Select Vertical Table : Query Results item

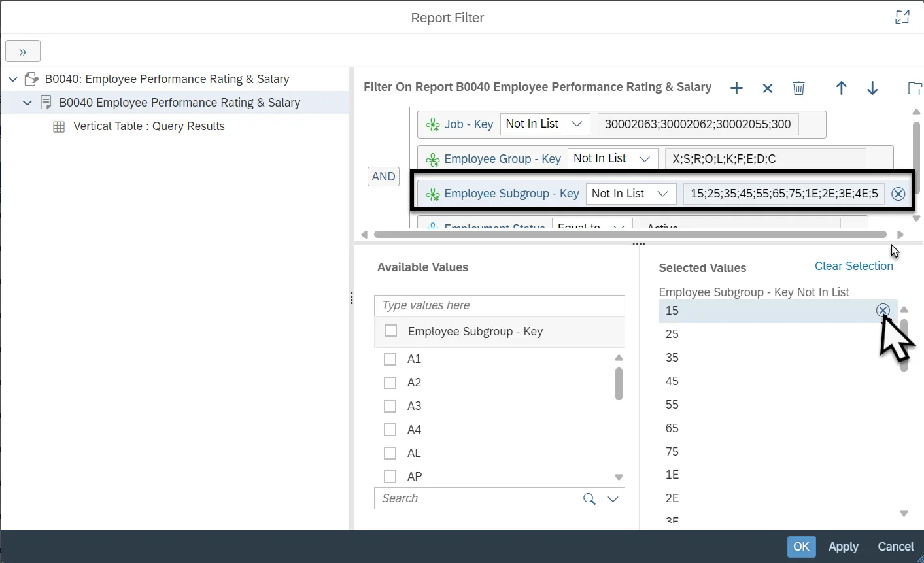148,126
